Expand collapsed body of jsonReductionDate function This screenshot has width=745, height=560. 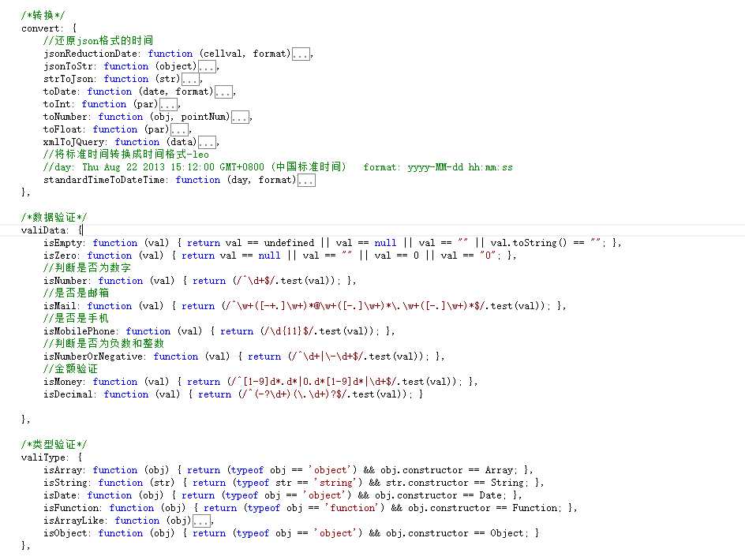301,54
